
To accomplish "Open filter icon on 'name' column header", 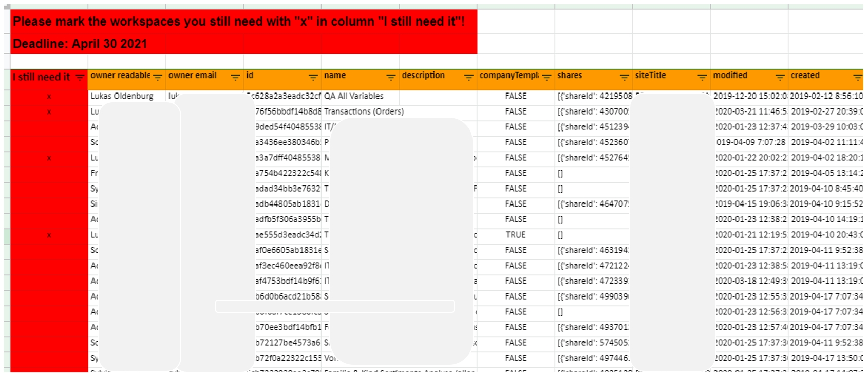I will click(x=391, y=78).
